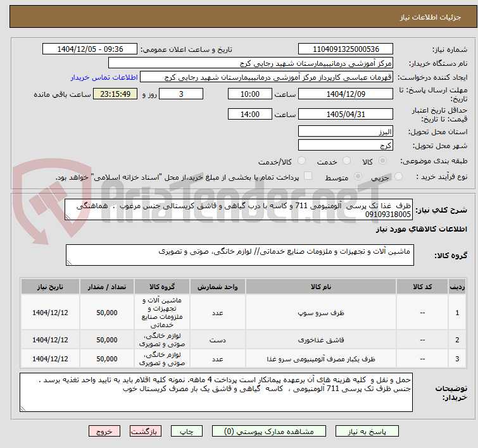Click the کد کالا column header

pos(422,287)
